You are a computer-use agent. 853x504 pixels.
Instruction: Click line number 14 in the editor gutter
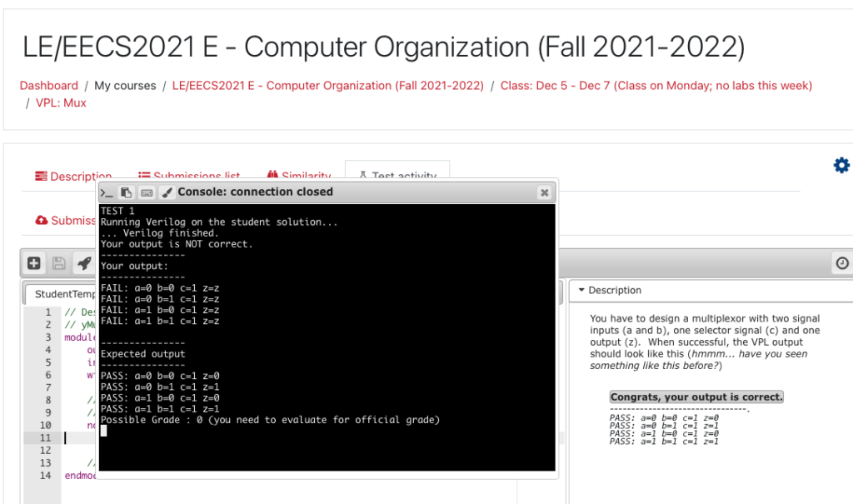(x=45, y=475)
